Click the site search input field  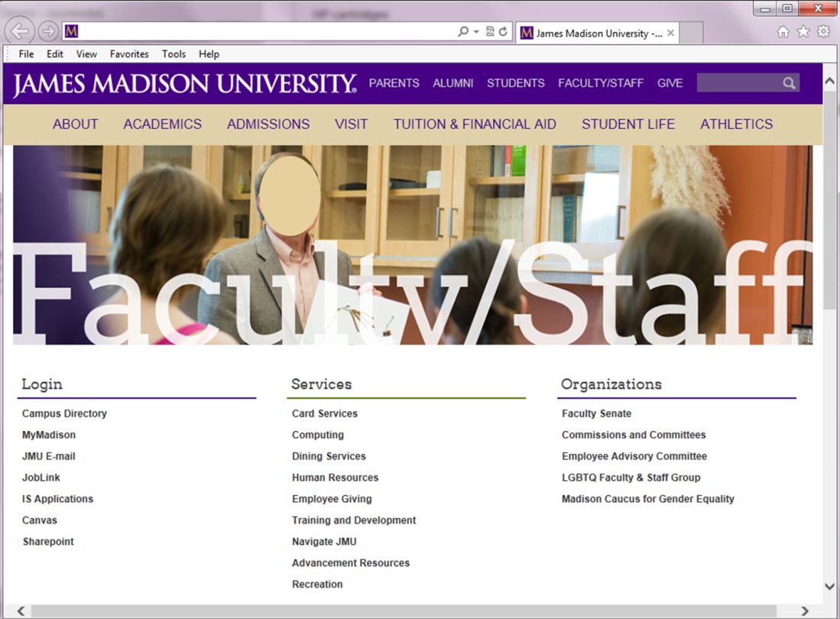pos(738,83)
